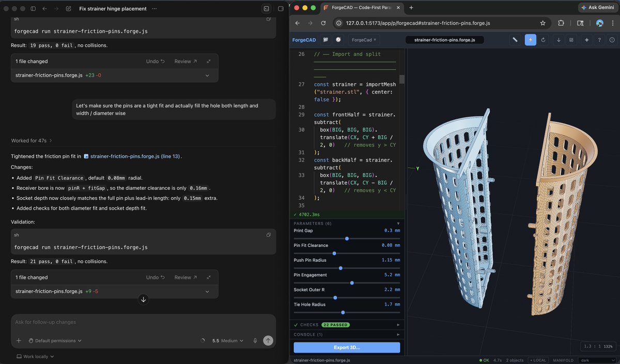Expand the Console section
Viewport: 620px width, 364px height.
[347, 335]
